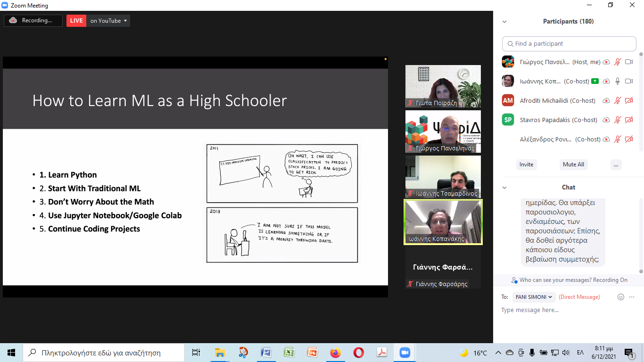Click the chat panel scrollbar
The width and height of the screenshot is (644, 362).
click(641, 236)
